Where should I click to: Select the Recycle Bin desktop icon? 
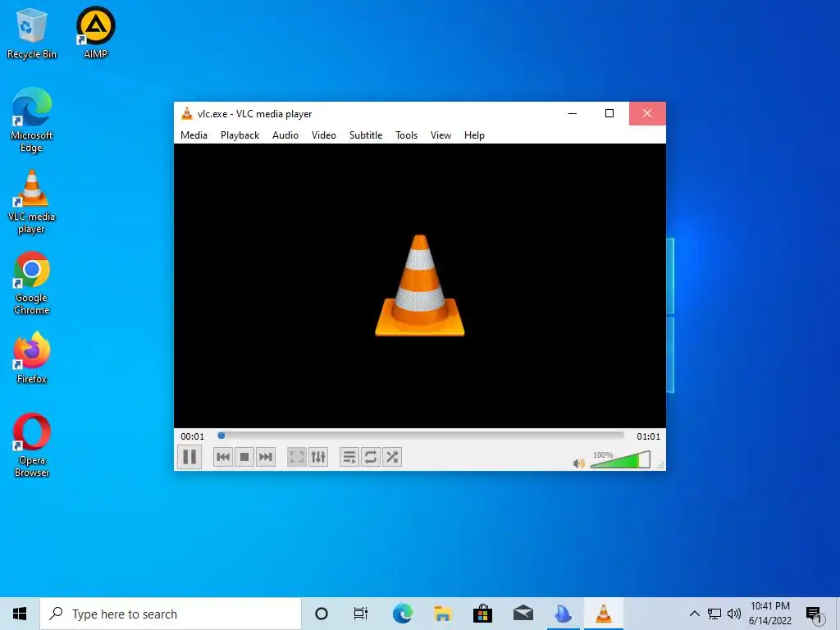point(32,33)
